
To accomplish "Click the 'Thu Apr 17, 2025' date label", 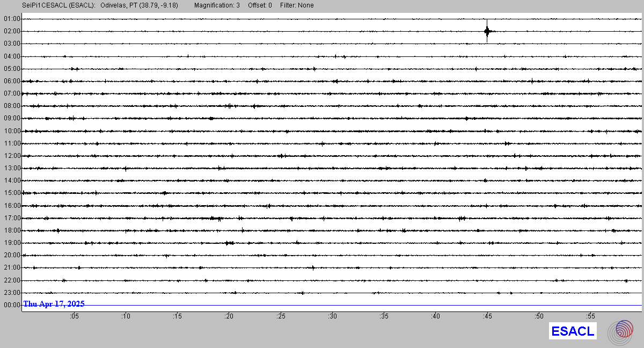I will click(x=54, y=304).
